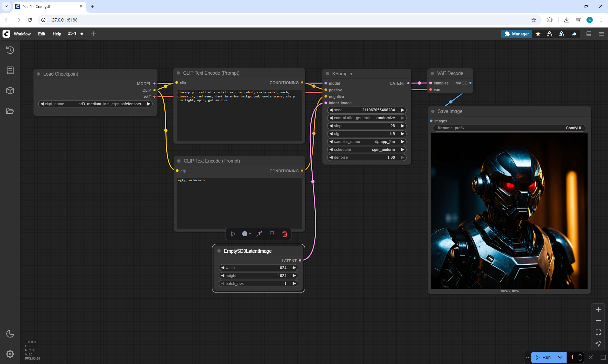
Task: Switch to the 05-1 workflow tab
Action: coord(72,34)
